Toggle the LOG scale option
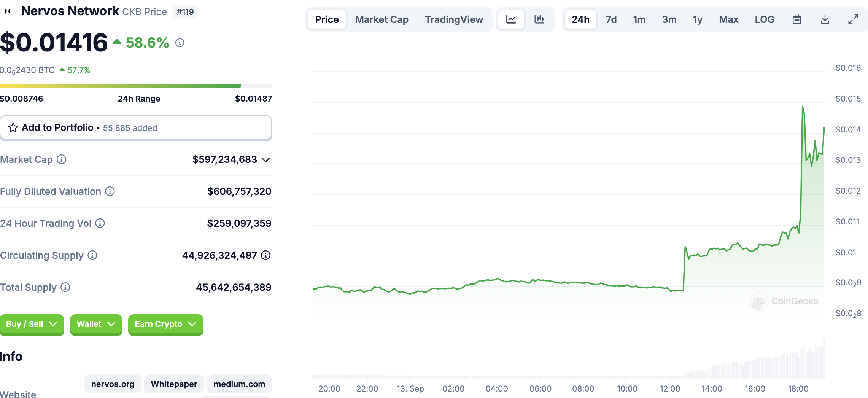 point(764,19)
